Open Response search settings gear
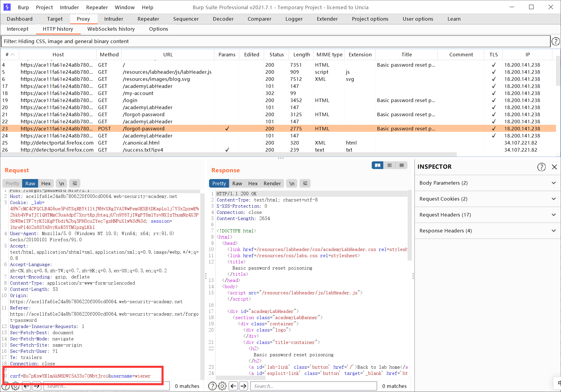Screen dimensions: 561x392 pyautogui.click(x=222, y=386)
